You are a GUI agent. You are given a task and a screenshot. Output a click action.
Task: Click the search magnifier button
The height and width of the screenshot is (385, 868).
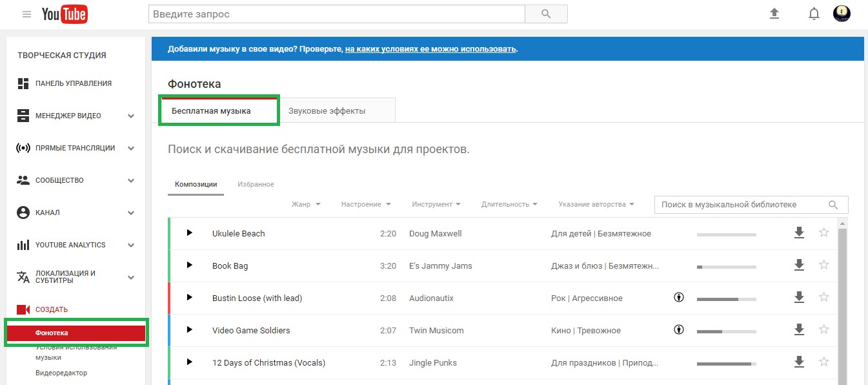[x=546, y=14]
